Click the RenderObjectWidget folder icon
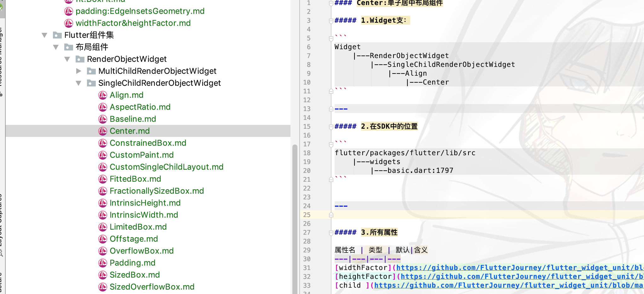644x294 pixels. 80,59
